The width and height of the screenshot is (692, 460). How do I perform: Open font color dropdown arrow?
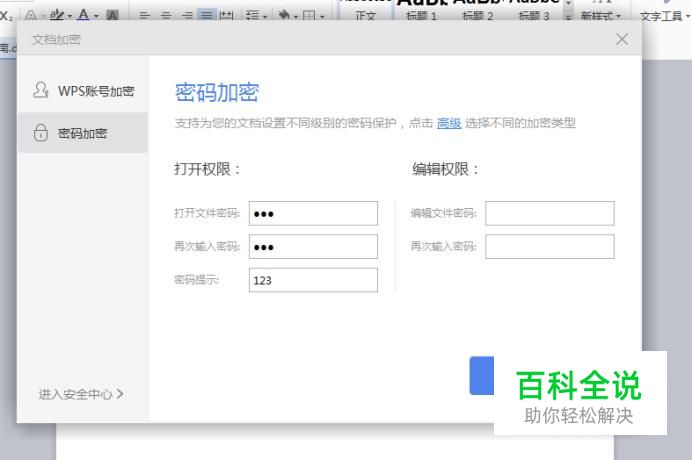(x=96, y=17)
